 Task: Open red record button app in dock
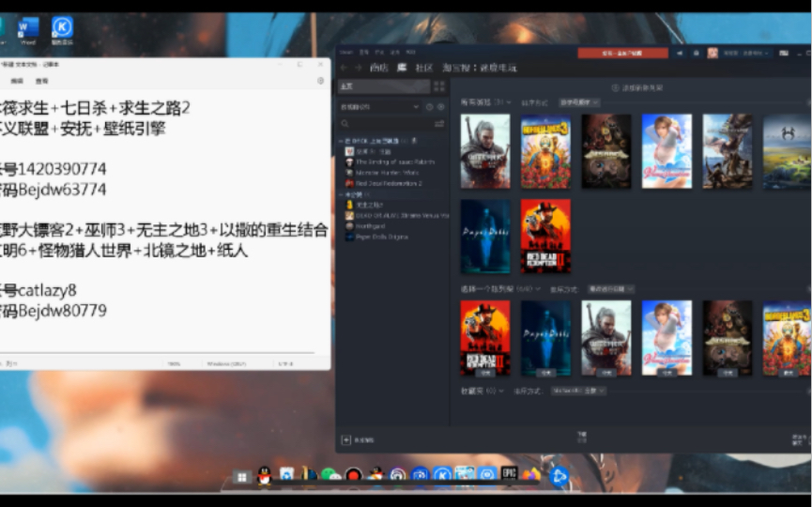pyautogui.click(x=354, y=475)
